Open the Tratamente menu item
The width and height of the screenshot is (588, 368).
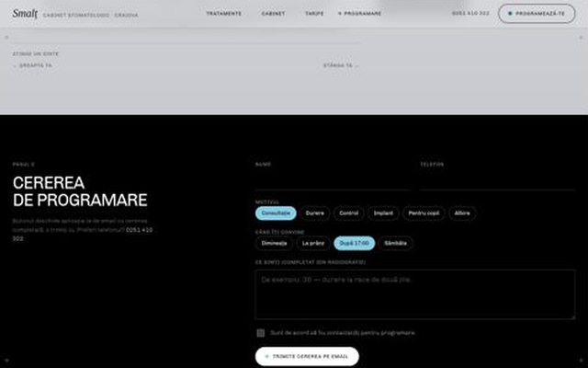tap(224, 14)
